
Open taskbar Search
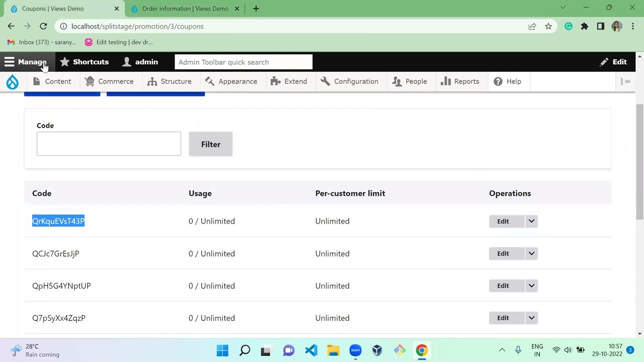(x=245, y=350)
